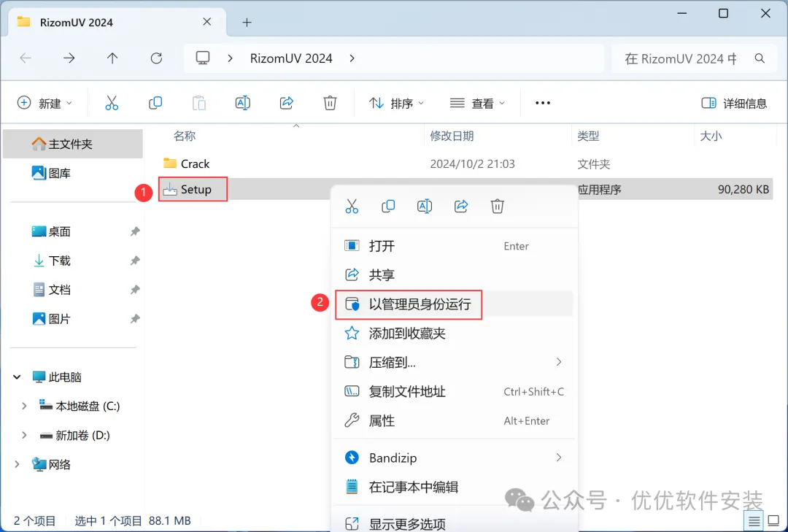
Task: Click the chevron after RizomUV 2024 breadcrumb
Action: (x=352, y=58)
